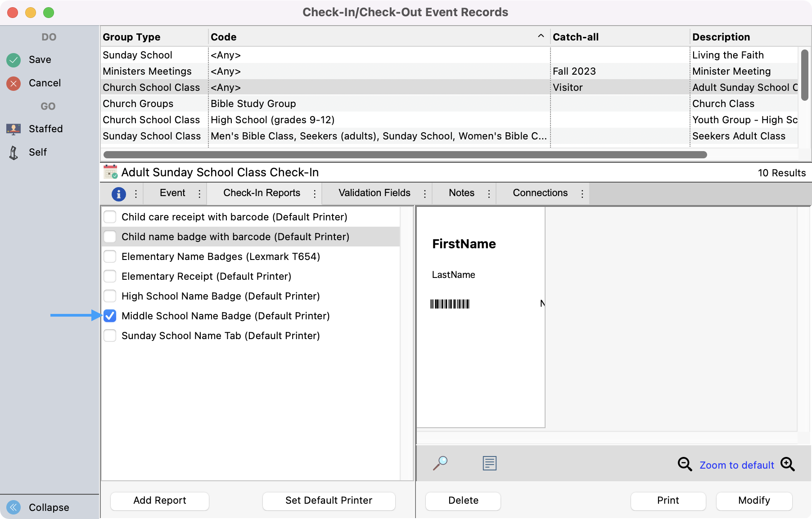Switch to the Connections tab
The image size is (812, 519).
point(540,193)
